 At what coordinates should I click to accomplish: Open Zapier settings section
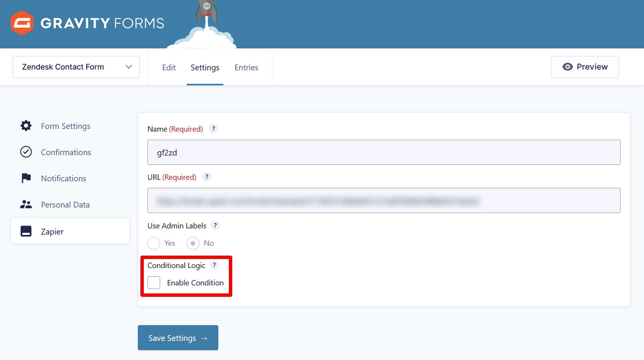(x=70, y=231)
